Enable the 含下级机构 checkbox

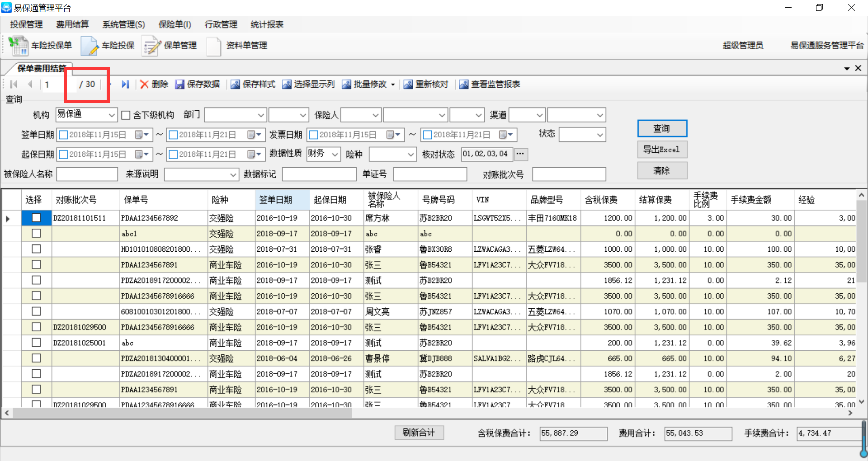(x=126, y=115)
